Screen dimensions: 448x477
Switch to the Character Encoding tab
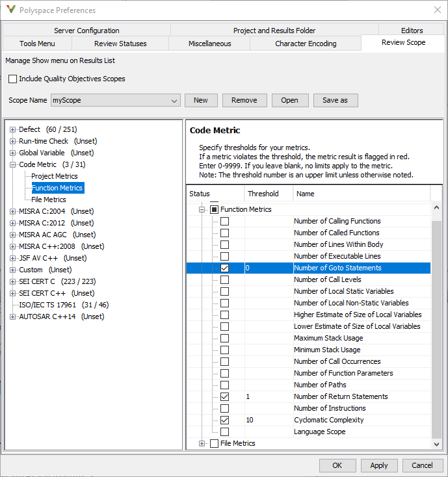click(x=306, y=44)
